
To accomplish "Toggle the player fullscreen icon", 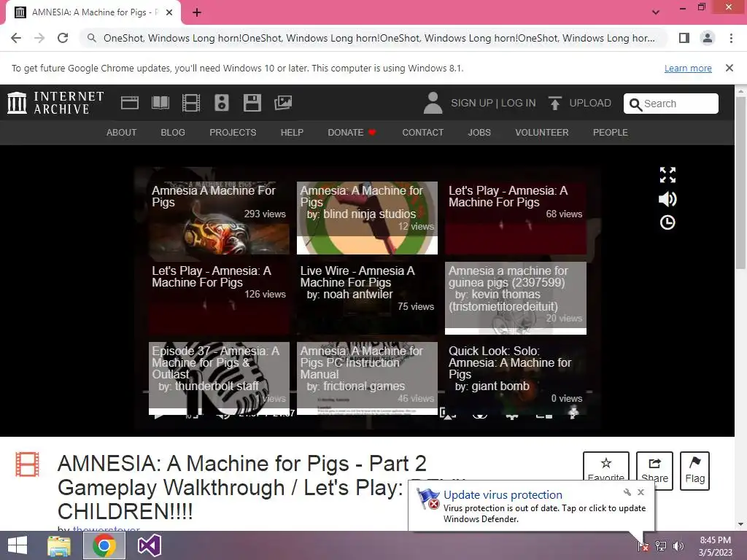I will pyautogui.click(x=667, y=175).
